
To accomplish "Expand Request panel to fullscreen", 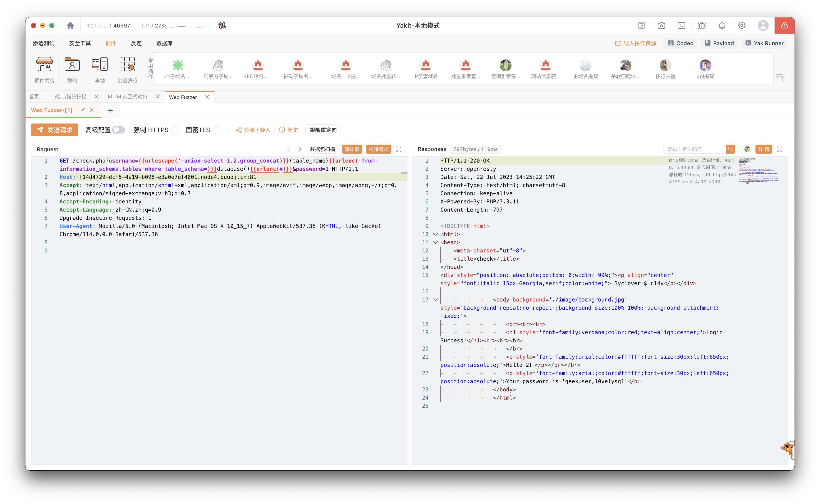I will point(398,149).
